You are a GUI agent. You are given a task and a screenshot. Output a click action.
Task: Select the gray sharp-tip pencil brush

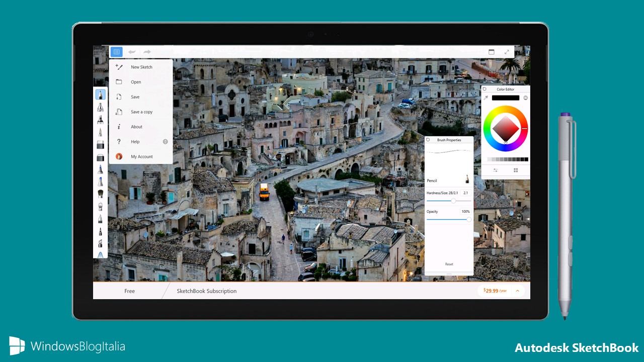coord(101,132)
